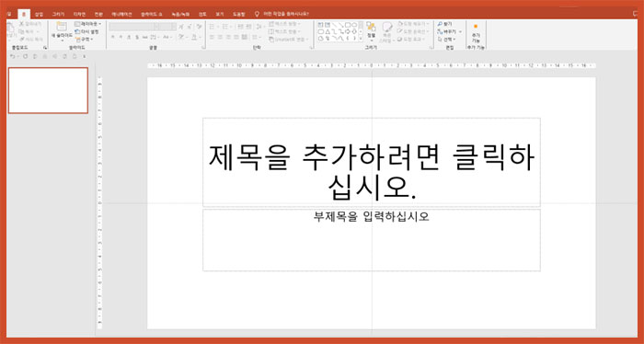Click the font color swatch button
Image resolution: width=644 pixels, height=344 pixels.
coord(194,37)
